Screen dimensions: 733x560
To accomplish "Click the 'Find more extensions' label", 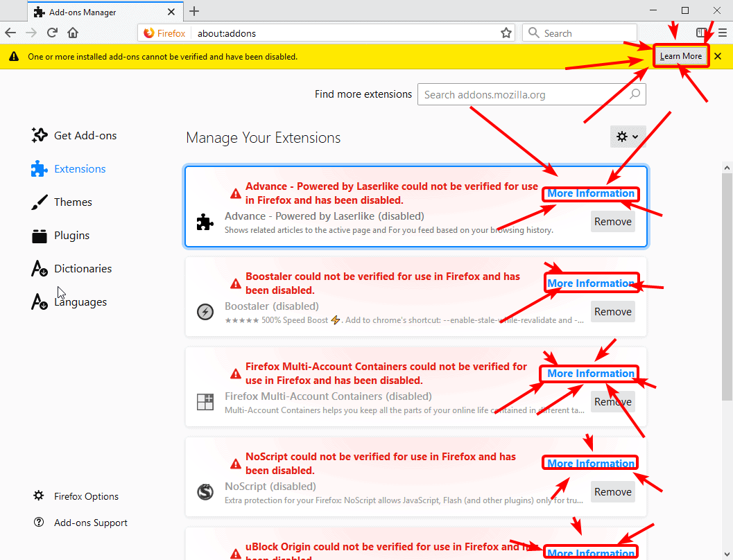I will pos(363,94).
